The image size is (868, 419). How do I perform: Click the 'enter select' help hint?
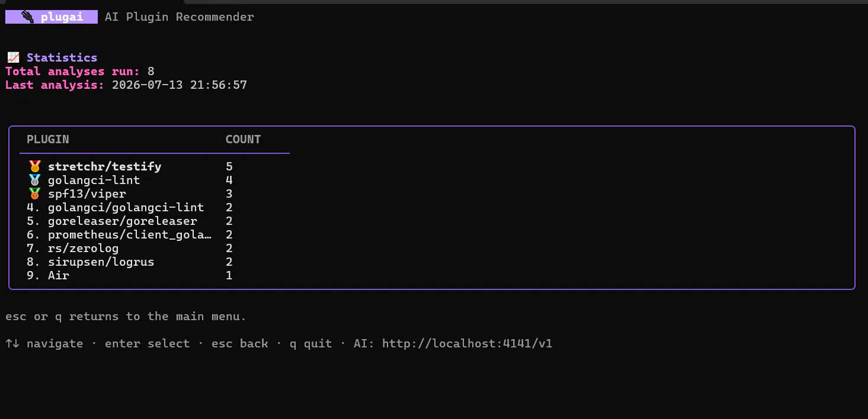coord(148,343)
